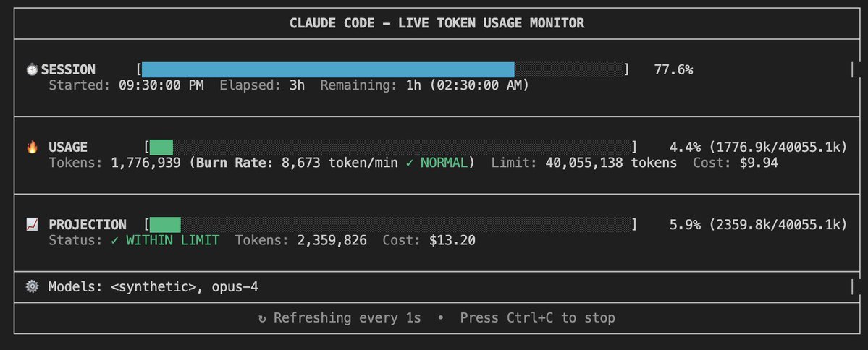Click the blue session progress bar
The height and width of the screenshot is (350, 868).
pos(327,70)
